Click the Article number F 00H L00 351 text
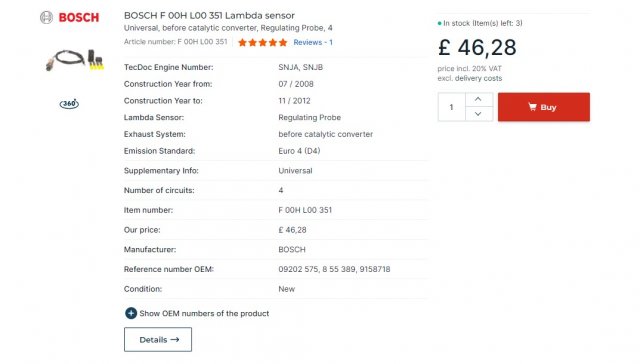Screen dimensions: 640x364 tap(176, 42)
